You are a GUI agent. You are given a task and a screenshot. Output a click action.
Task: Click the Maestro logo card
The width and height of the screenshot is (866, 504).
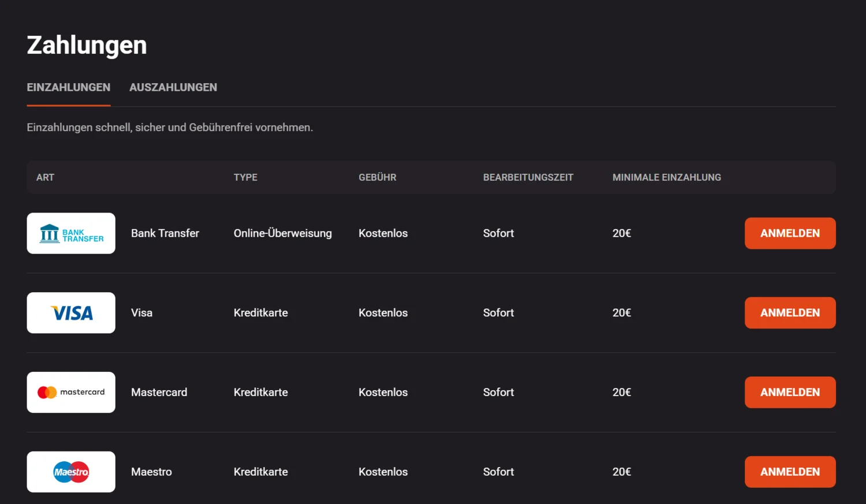tap(71, 472)
